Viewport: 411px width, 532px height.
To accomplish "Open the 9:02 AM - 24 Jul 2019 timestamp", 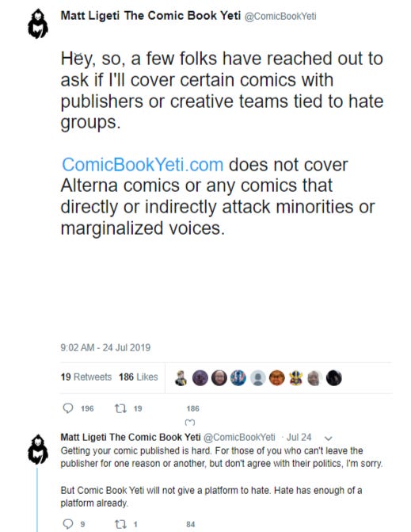I will click(105, 347).
